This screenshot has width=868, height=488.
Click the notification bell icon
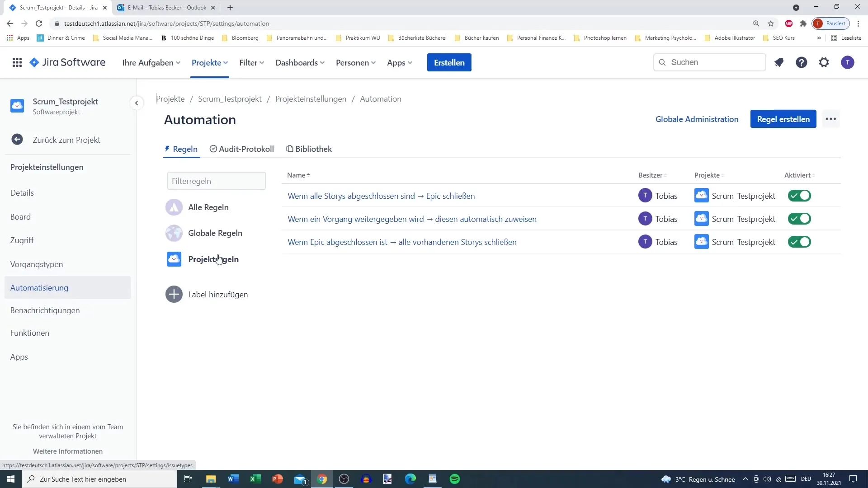click(779, 62)
